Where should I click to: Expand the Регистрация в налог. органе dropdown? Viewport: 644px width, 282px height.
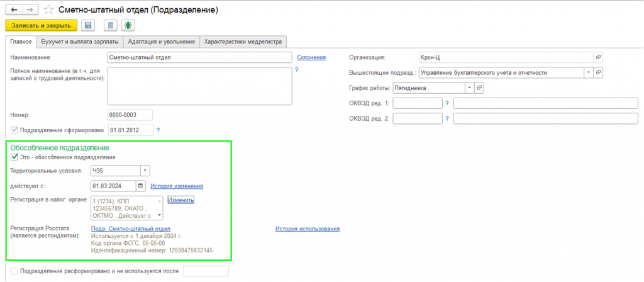pyautogui.click(x=160, y=215)
